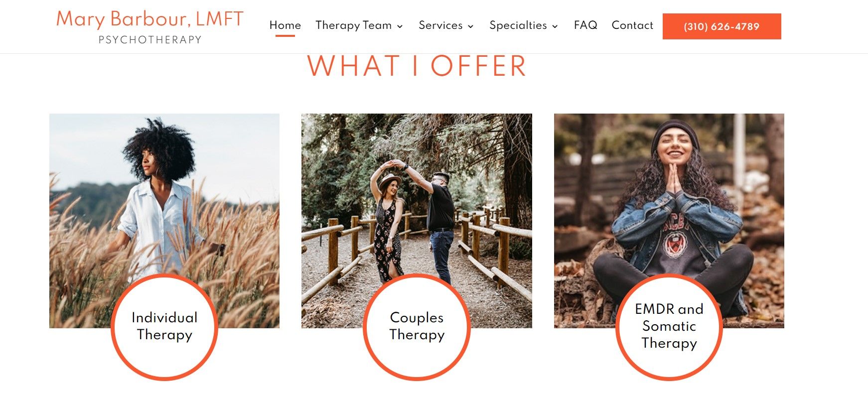This screenshot has width=868, height=397.
Task: Click the Therapy Team menu label
Action: pos(353,25)
